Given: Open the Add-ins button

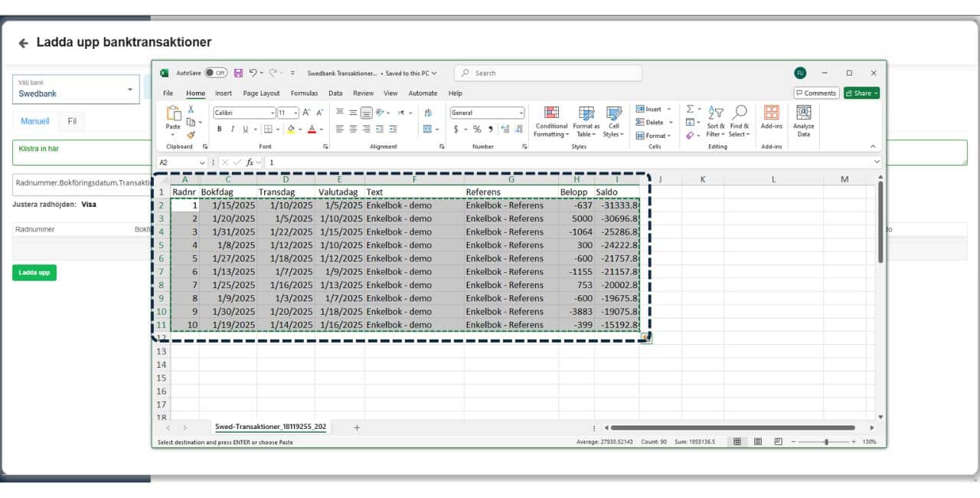Looking at the screenshot, I should tap(771, 117).
